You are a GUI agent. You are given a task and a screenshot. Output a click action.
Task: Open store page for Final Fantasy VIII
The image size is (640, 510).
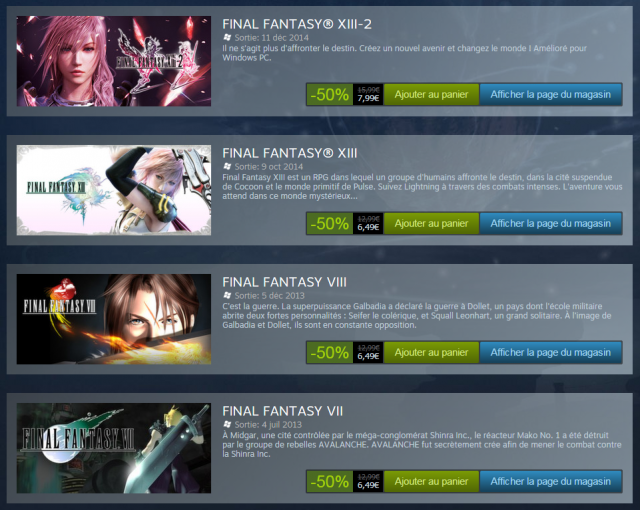551,352
